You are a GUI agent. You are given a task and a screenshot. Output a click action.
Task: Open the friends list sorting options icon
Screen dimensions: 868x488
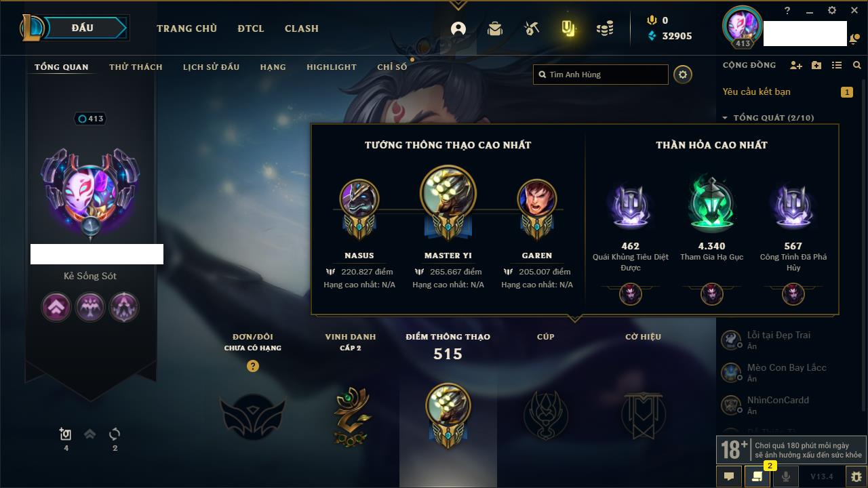837,65
